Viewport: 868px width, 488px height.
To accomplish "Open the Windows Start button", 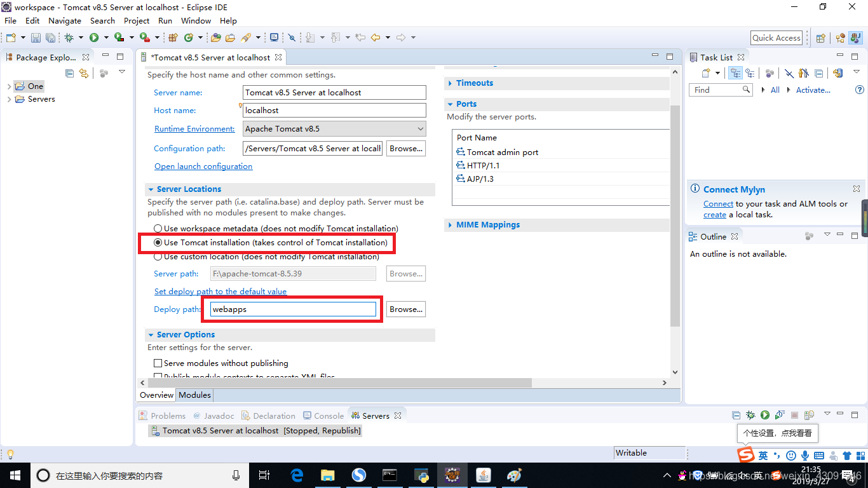I will click(14, 475).
